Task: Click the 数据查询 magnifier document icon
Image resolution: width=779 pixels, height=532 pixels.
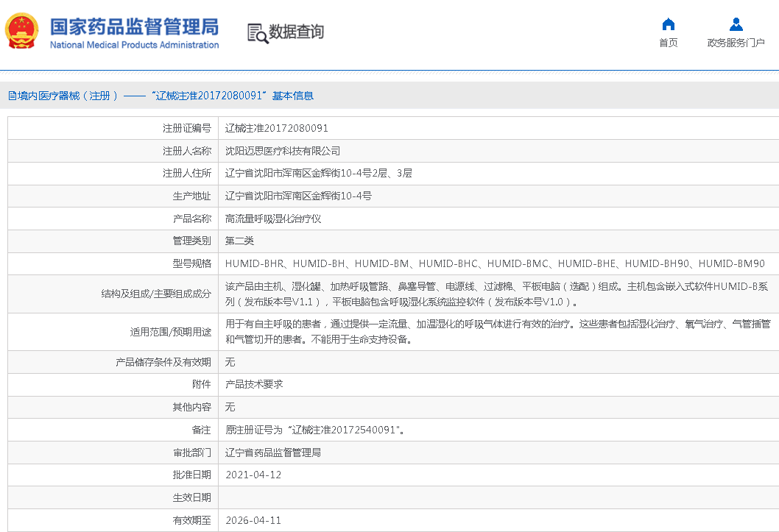Action: coord(257,33)
